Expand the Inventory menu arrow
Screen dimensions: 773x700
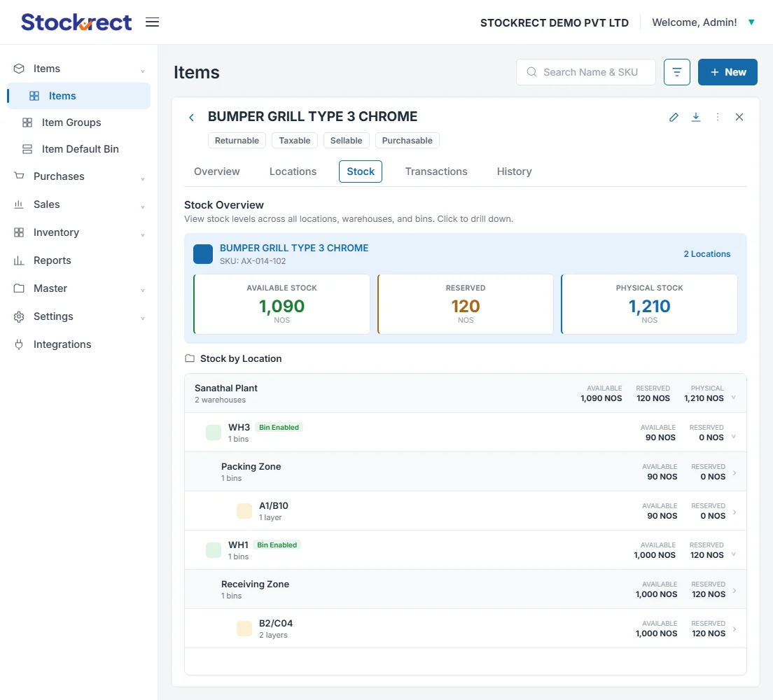pos(142,234)
